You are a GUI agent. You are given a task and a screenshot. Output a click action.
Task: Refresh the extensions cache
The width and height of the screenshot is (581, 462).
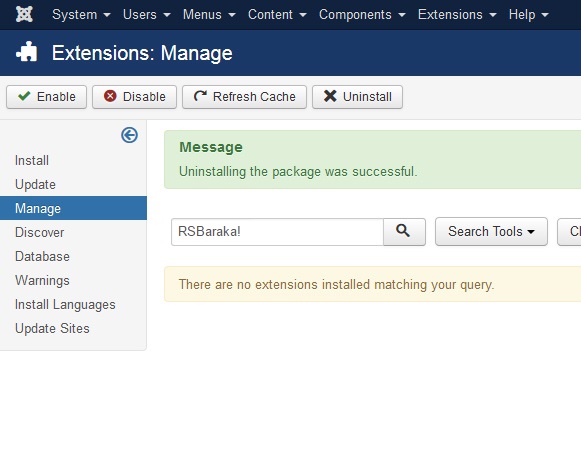coord(245,97)
